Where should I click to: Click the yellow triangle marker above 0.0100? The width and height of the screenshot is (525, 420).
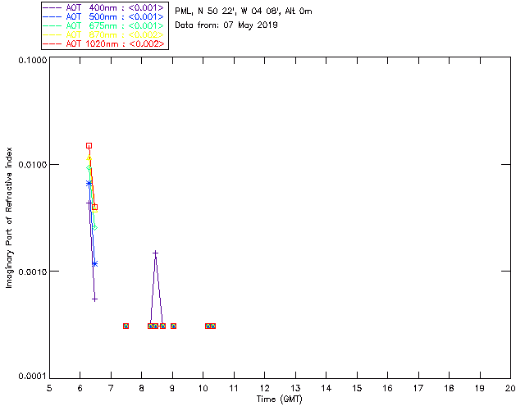[89, 157]
